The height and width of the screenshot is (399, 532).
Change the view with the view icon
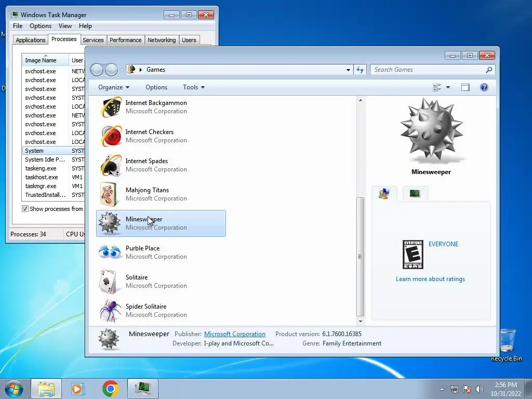point(437,87)
